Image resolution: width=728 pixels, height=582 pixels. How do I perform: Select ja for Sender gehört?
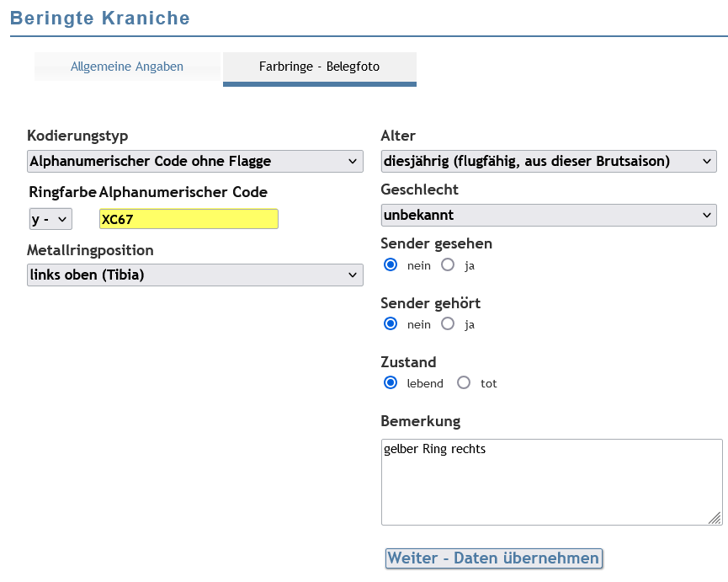[x=448, y=323]
